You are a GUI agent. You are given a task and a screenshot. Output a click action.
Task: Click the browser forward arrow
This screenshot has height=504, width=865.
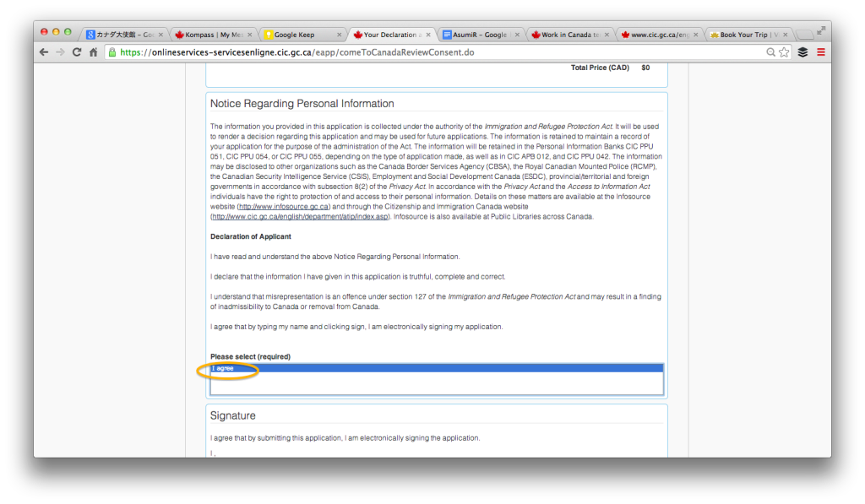click(60, 52)
